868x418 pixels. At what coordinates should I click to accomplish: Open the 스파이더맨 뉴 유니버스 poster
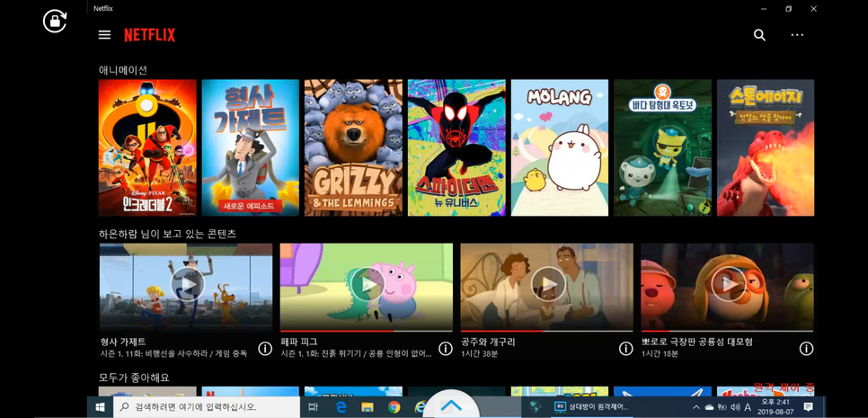click(x=456, y=147)
